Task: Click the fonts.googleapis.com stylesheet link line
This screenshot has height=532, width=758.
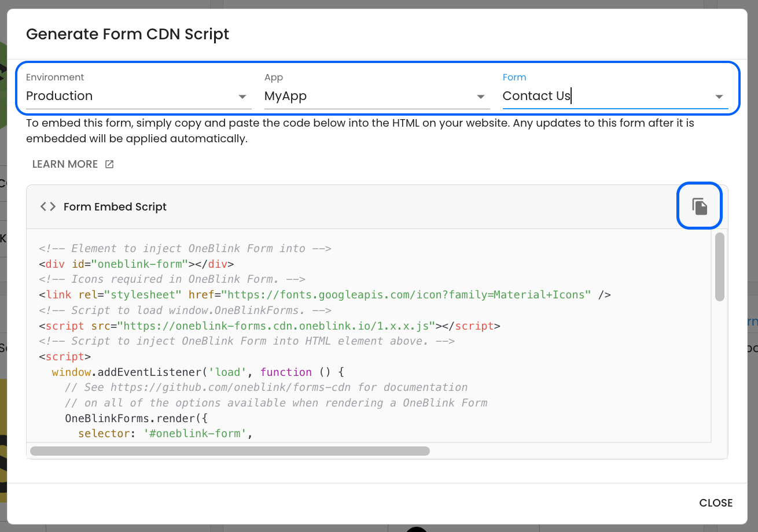Action: click(325, 294)
